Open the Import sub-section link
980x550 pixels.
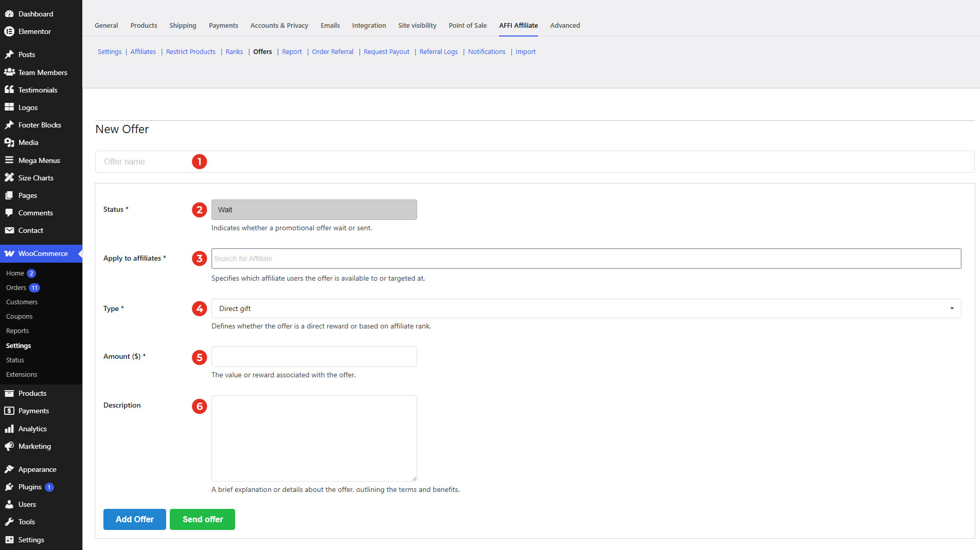526,51
